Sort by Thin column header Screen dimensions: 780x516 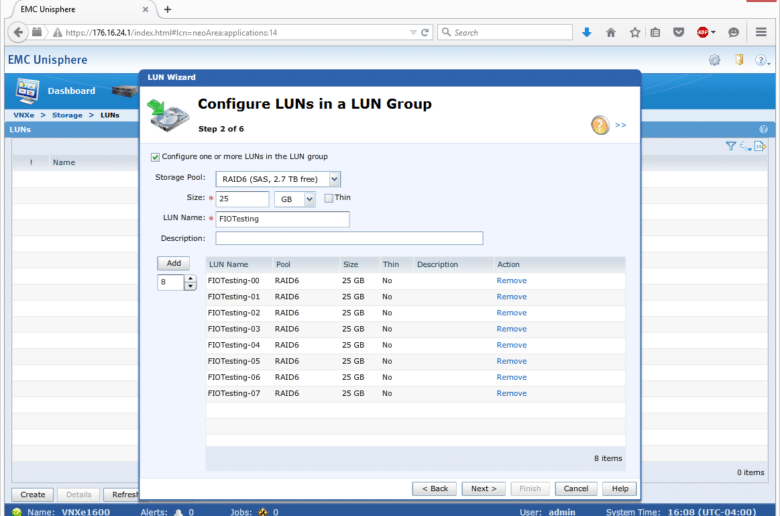(x=395, y=265)
